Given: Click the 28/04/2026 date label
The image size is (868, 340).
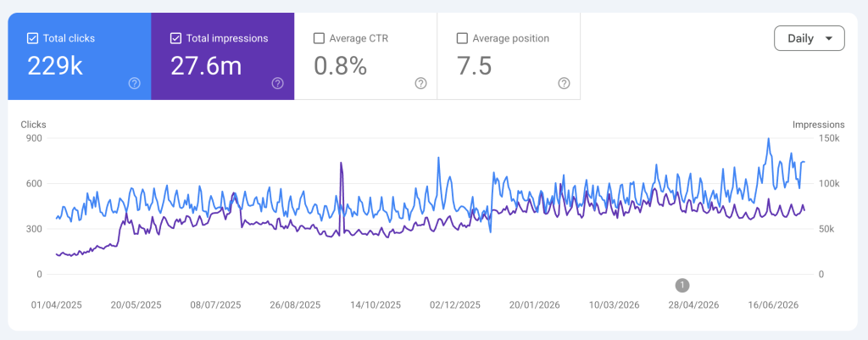Looking at the screenshot, I should (x=693, y=305).
